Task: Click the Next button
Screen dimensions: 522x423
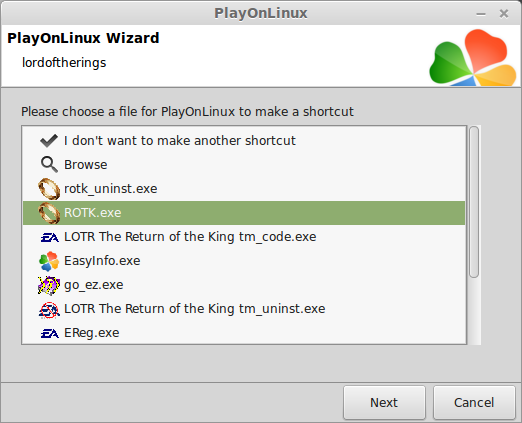Action: click(384, 402)
